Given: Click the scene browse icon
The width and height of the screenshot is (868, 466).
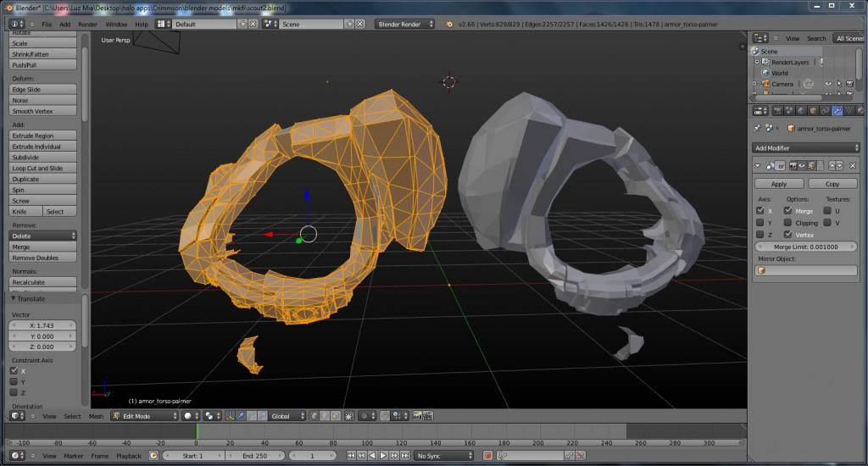Looking at the screenshot, I should 270,24.
